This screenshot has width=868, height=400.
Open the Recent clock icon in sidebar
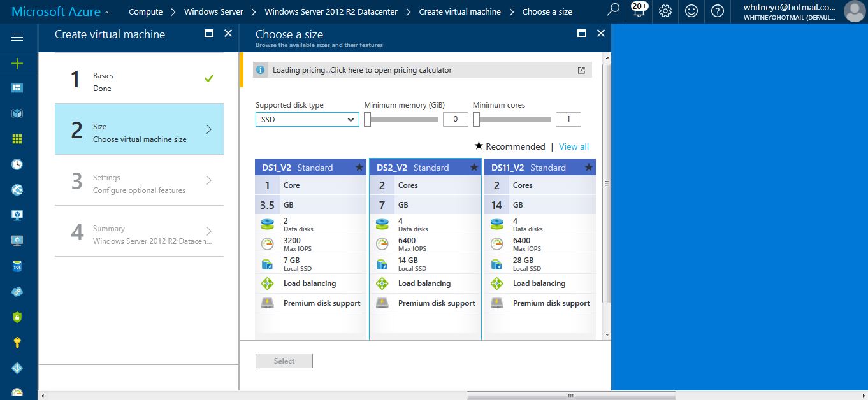click(17, 164)
